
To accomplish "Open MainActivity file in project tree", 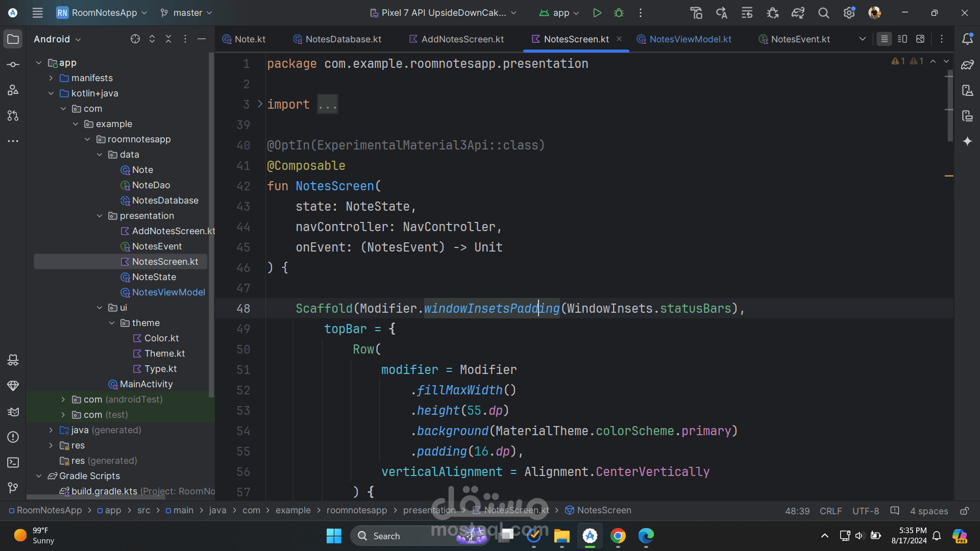I will click(x=146, y=384).
